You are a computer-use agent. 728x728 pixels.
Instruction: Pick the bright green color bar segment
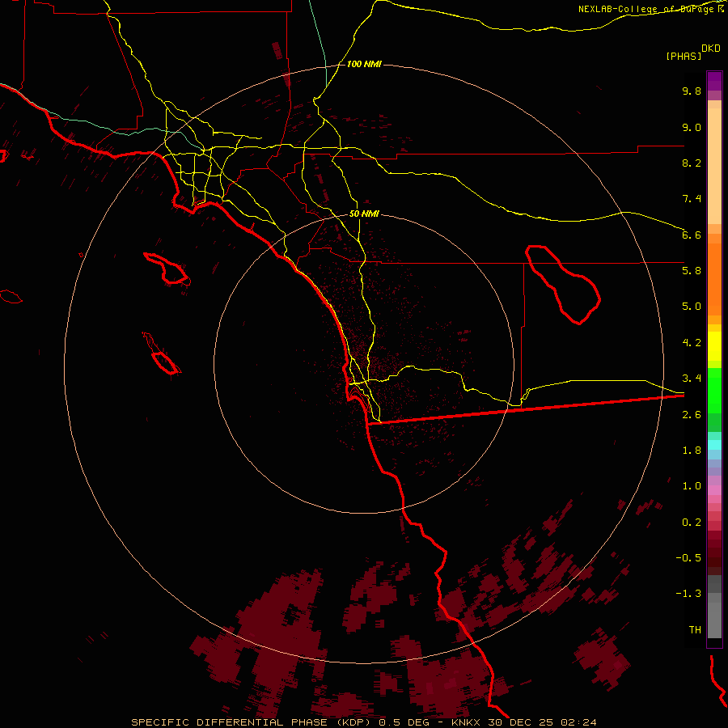tap(714, 391)
